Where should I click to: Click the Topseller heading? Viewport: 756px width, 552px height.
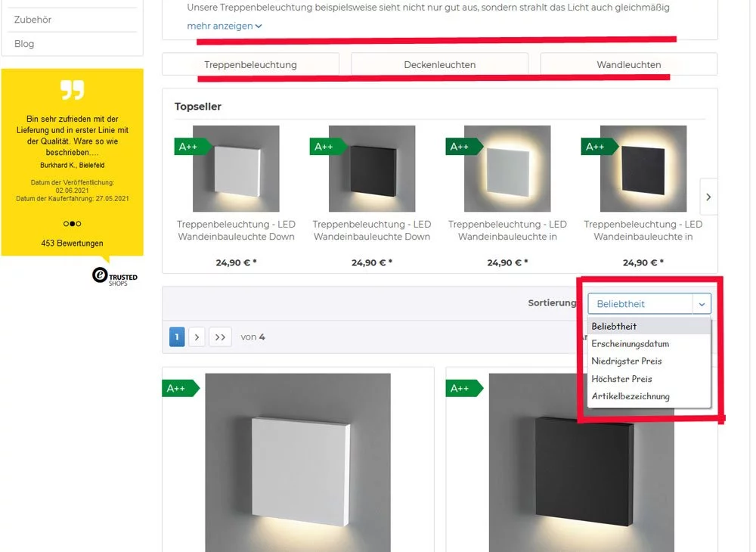click(x=197, y=107)
